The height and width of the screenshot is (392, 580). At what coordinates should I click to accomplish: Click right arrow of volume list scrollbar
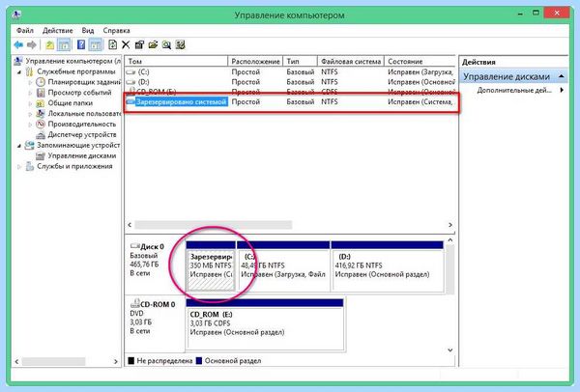click(x=450, y=225)
